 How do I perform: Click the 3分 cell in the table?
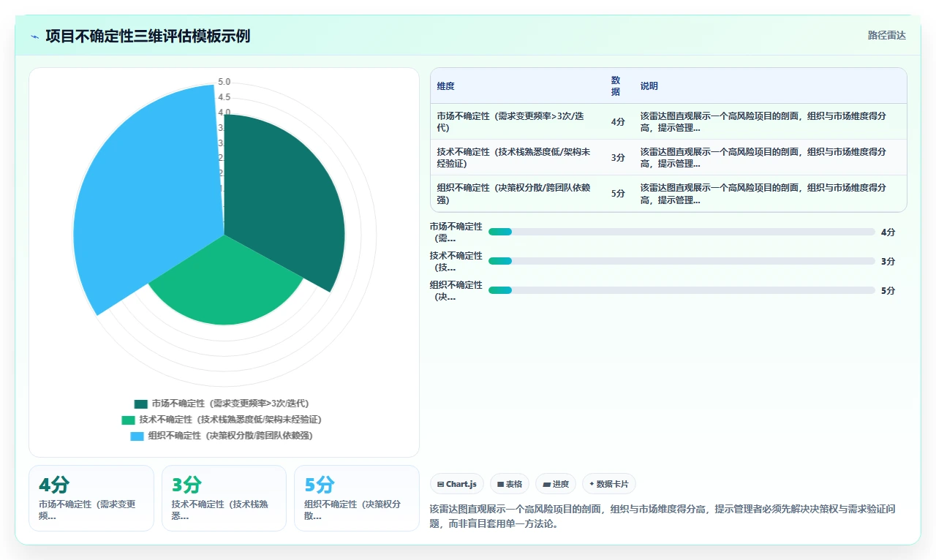click(x=618, y=158)
